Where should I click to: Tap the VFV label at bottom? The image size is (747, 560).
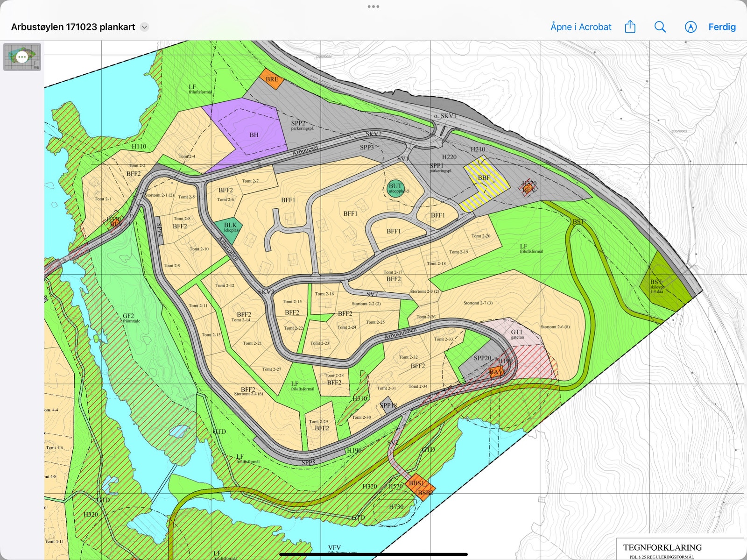pyautogui.click(x=334, y=547)
